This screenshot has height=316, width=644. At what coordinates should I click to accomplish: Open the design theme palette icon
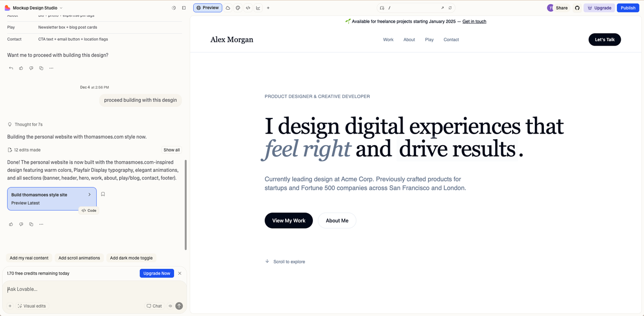238,8
